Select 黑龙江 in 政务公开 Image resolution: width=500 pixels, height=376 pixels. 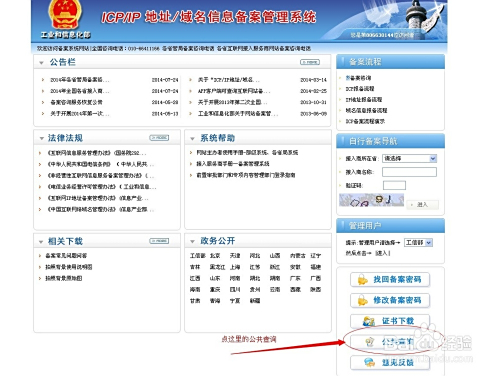pyautogui.click(x=217, y=267)
